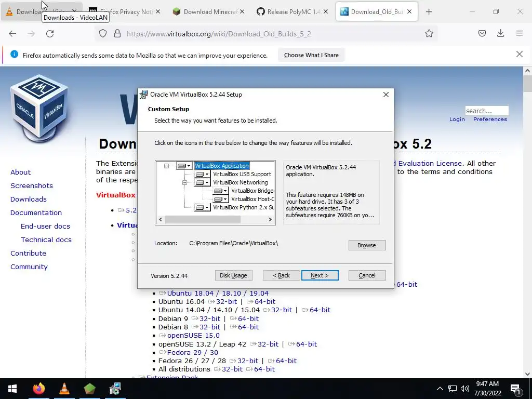
Task: Open VirtualBox USB Support feature dropdown
Action: [x=203, y=174]
